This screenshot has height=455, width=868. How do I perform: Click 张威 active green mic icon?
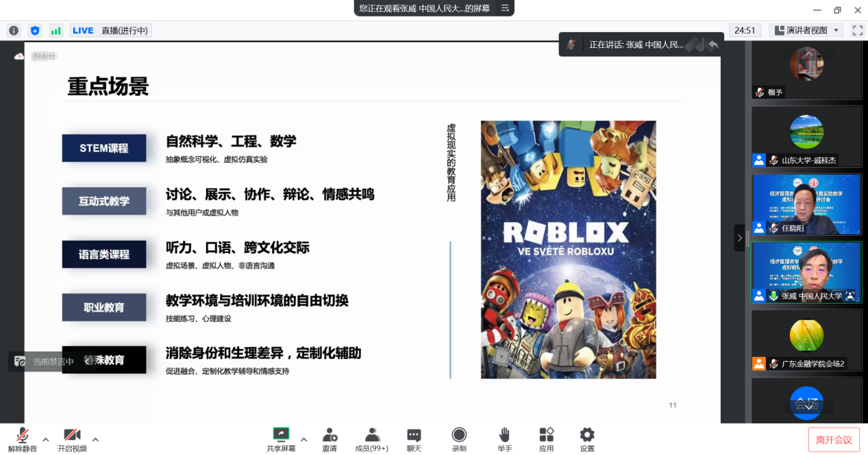coord(773,296)
